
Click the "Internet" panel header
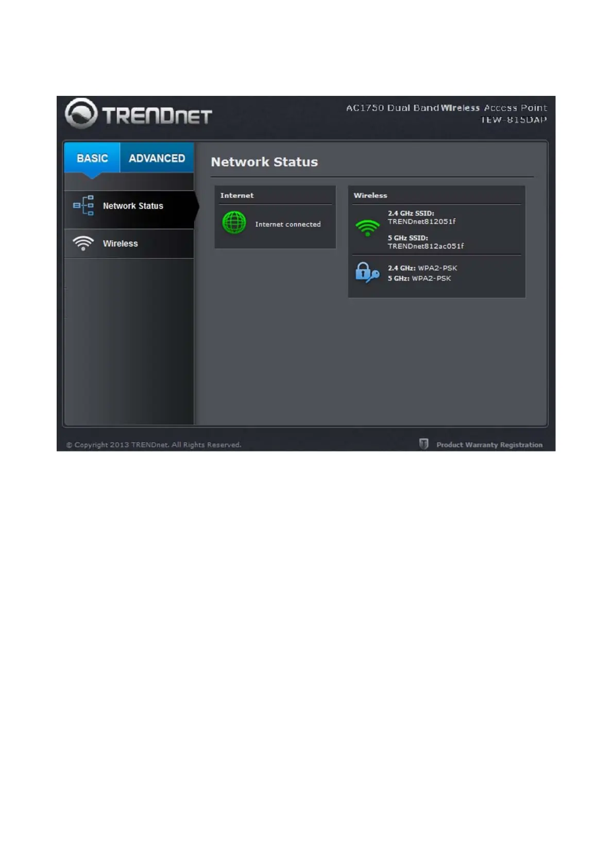click(x=237, y=195)
